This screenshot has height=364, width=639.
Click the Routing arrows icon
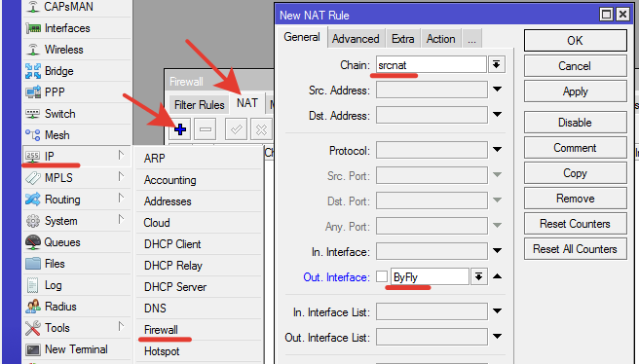(33, 200)
